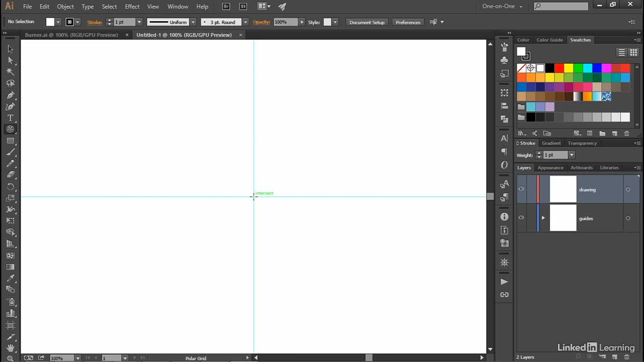Select the Pen tool
Viewport: 644px width, 362px height.
(x=10, y=95)
